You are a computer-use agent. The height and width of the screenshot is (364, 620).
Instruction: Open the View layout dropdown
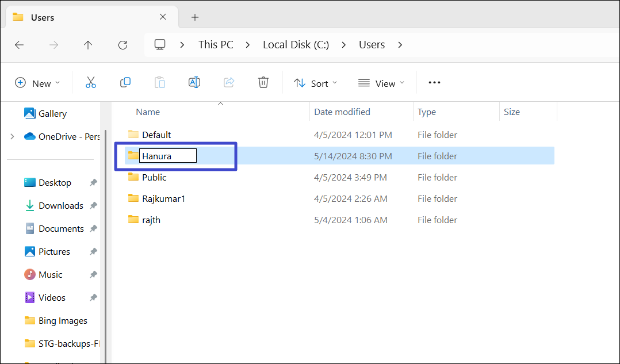[x=381, y=83]
